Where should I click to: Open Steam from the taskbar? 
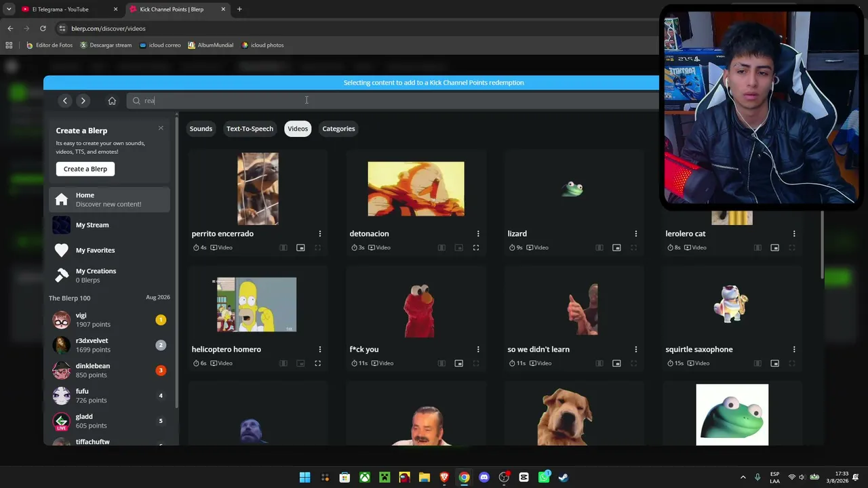564,477
